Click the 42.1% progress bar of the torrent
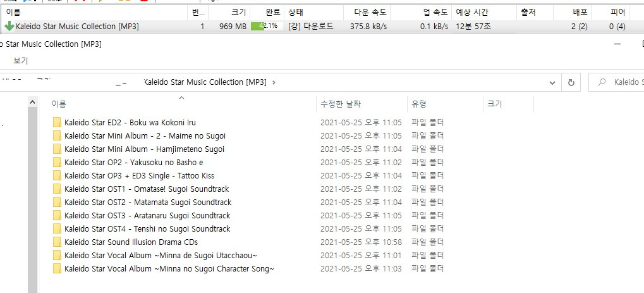The image size is (644, 293). click(267, 27)
